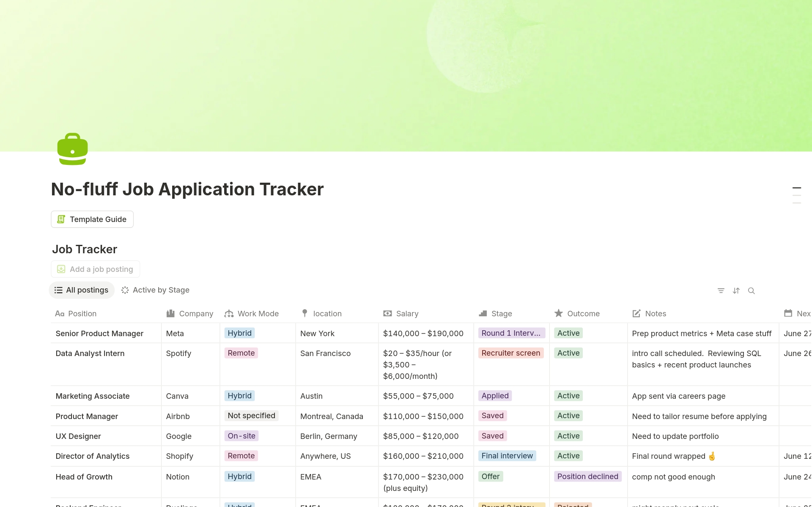Image resolution: width=812 pixels, height=507 pixels.
Task: Click the On-site tag in Google row
Action: point(241,436)
